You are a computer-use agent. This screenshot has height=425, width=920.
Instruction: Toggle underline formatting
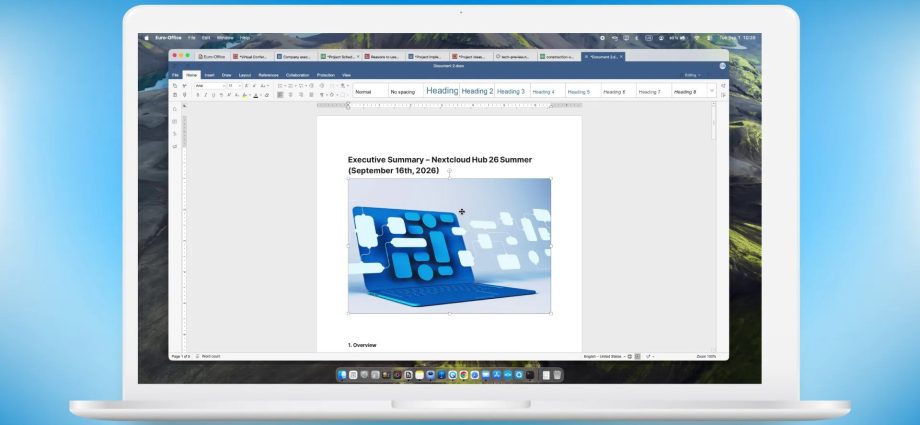tap(214, 95)
